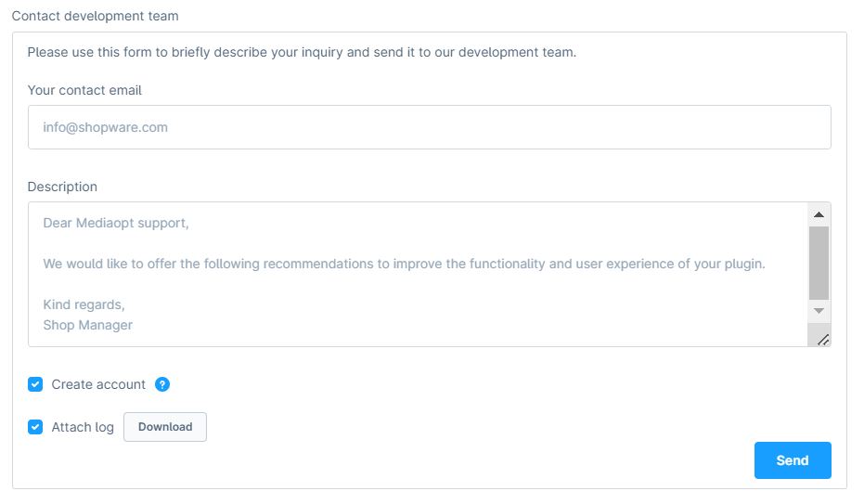This screenshot has height=504, width=864.
Task: Open the Create account help tooltip icon
Action: 162,384
